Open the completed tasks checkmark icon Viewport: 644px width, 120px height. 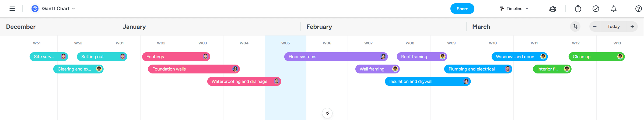point(596,9)
